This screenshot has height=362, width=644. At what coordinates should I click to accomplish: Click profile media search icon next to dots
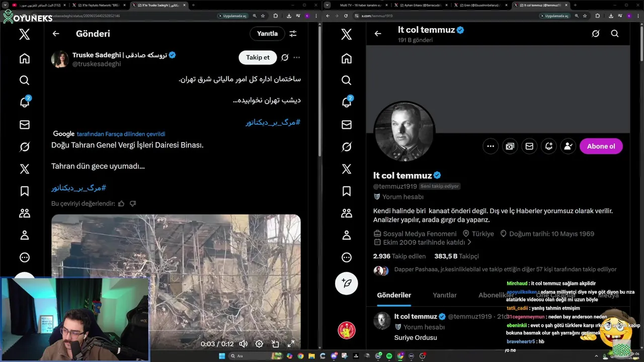pyautogui.click(x=510, y=146)
